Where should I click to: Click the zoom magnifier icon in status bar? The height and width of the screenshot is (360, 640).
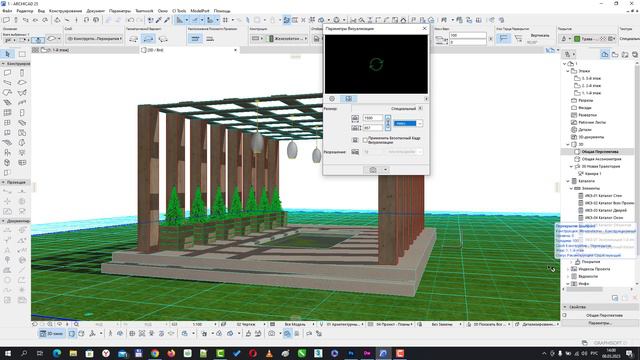(x=76, y=324)
